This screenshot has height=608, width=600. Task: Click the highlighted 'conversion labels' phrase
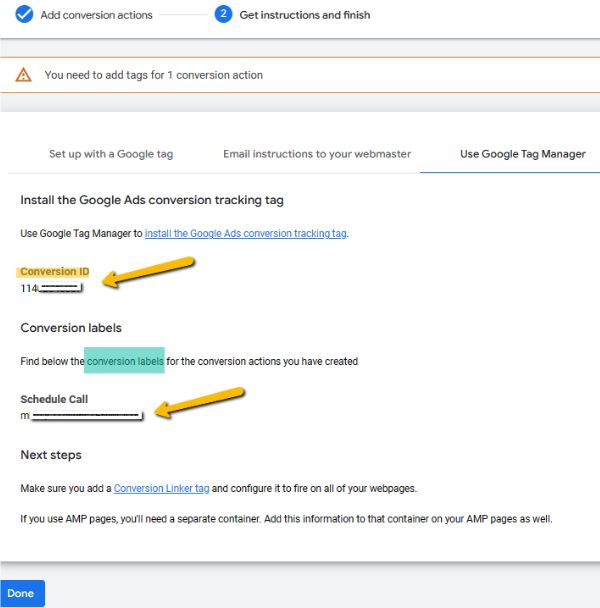[x=125, y=361]
